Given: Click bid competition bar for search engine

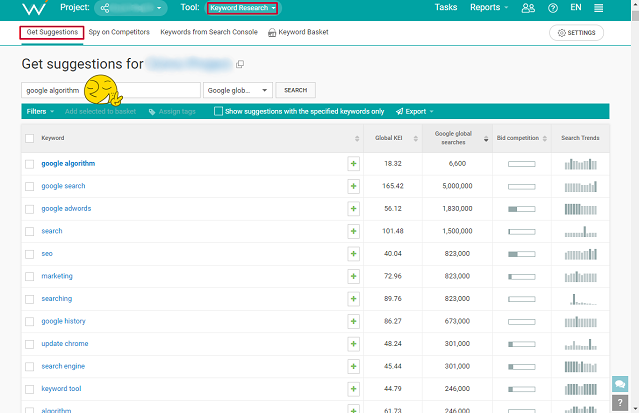Looking at the screenshot, I should coord(522,367).
